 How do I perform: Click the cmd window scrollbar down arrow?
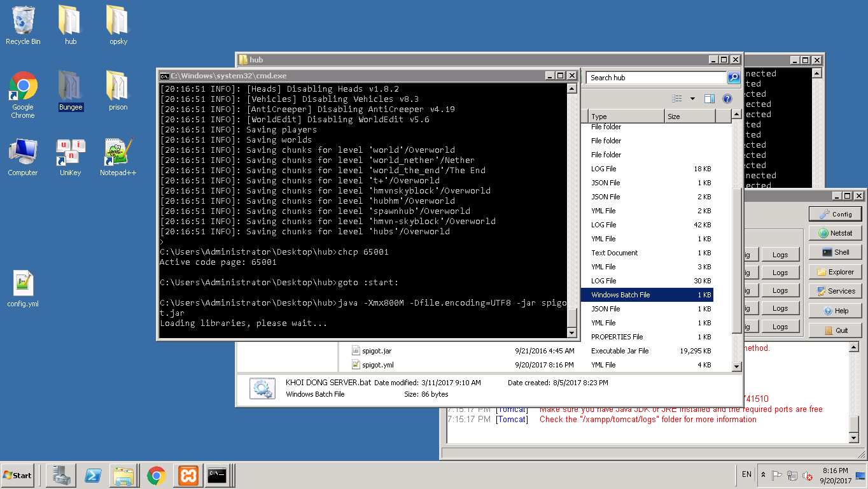pyautogui.click(x=571, y=332)
